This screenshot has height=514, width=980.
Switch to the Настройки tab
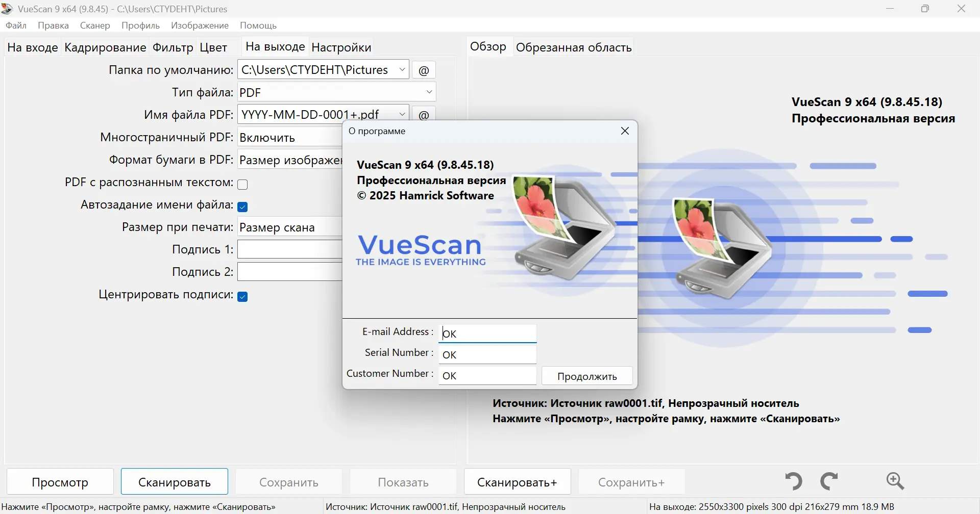tap(341, 47)
